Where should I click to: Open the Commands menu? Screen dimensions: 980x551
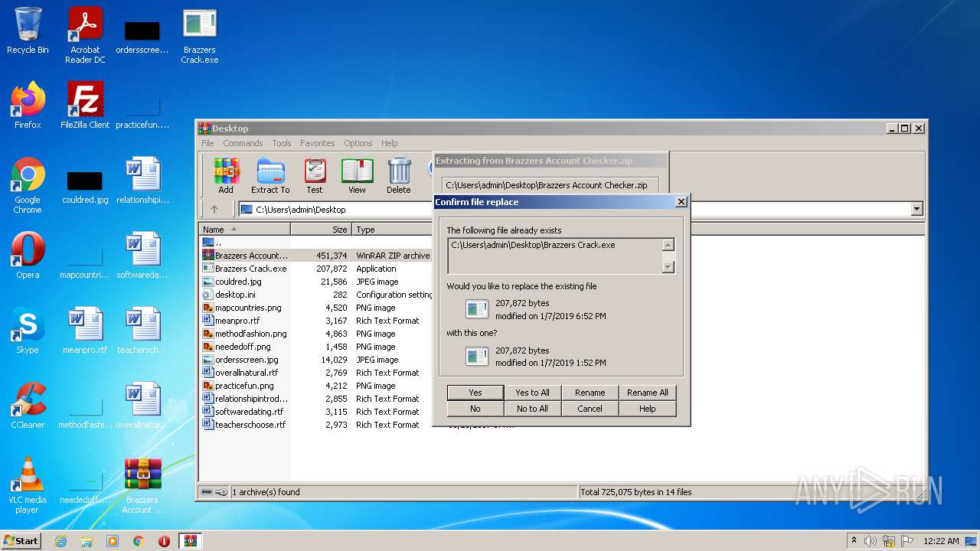[243, 143]
